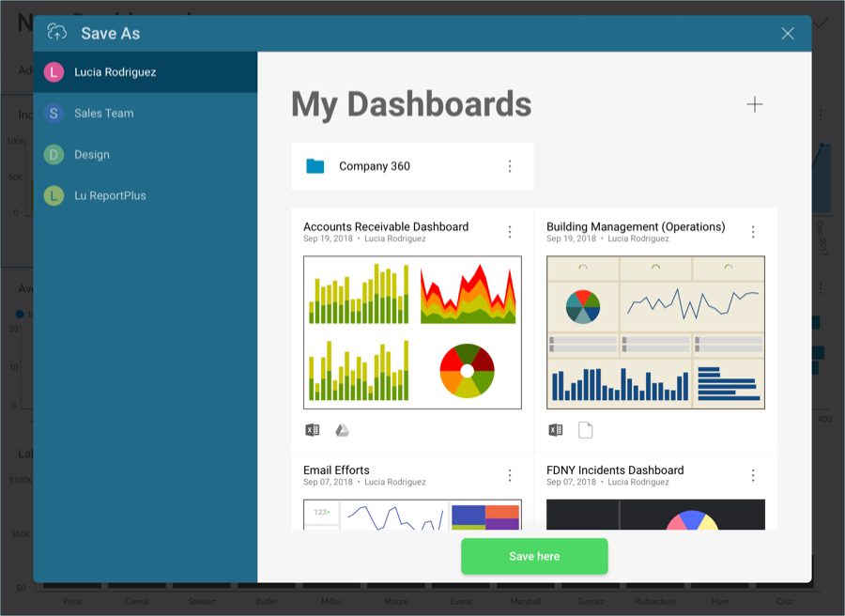Close the Save As dialog

pos(788,34)
